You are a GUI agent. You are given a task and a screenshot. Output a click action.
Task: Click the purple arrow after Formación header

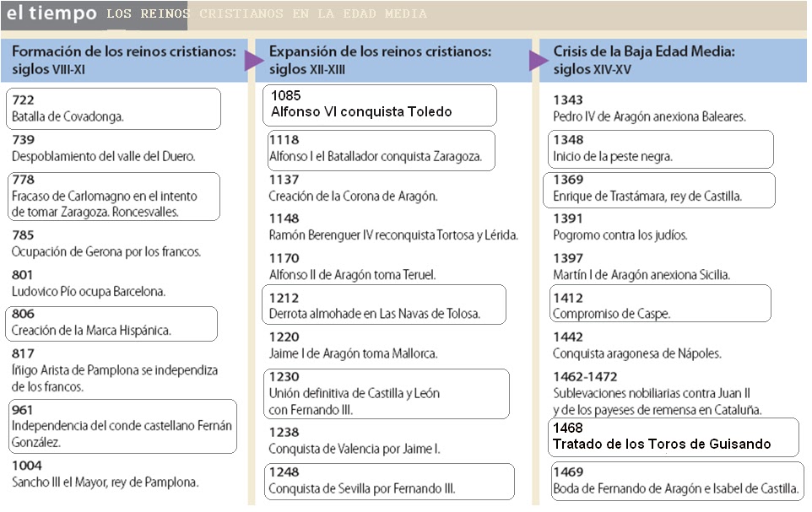[254, 61]
